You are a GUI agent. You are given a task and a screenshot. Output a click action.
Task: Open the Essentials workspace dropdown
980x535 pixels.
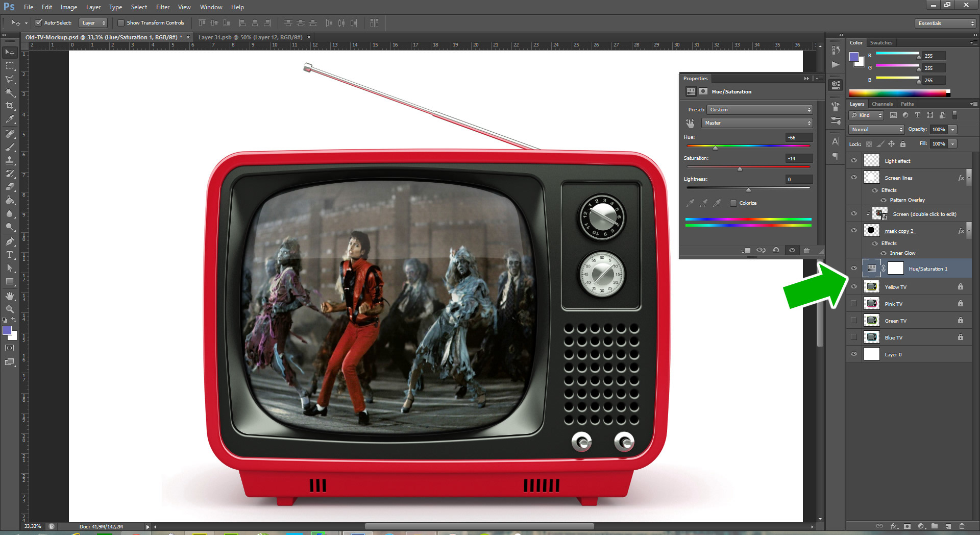click(x=945, y=23)
